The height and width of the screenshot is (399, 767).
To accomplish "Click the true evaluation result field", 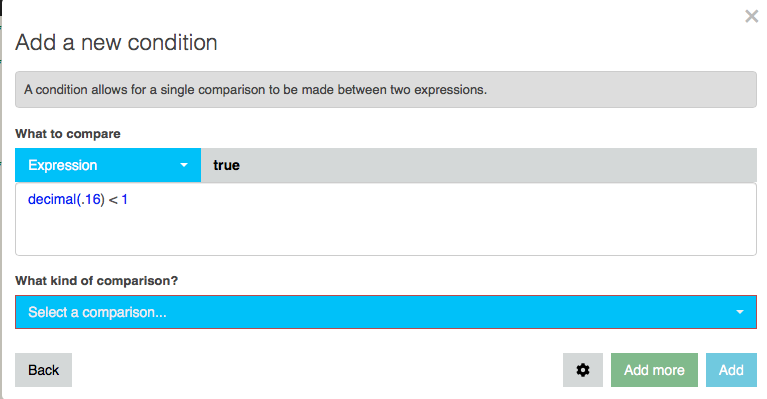I will tap(478, 165).
